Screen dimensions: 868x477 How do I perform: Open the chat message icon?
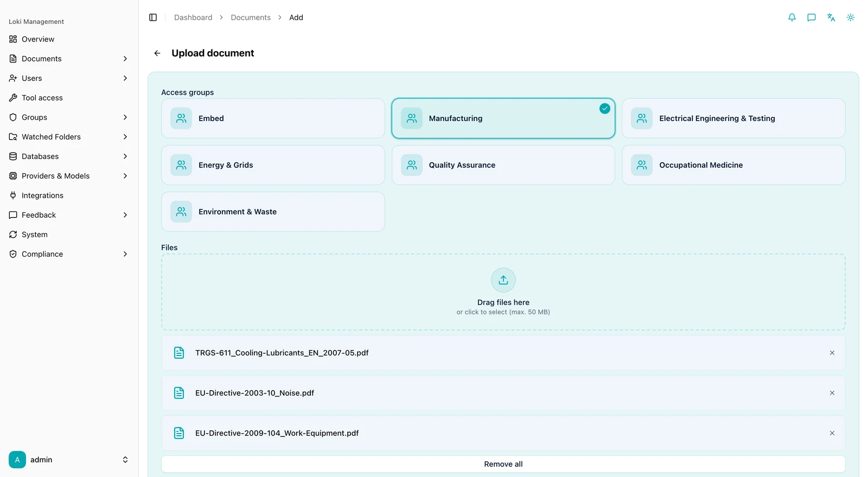[812, 17]
